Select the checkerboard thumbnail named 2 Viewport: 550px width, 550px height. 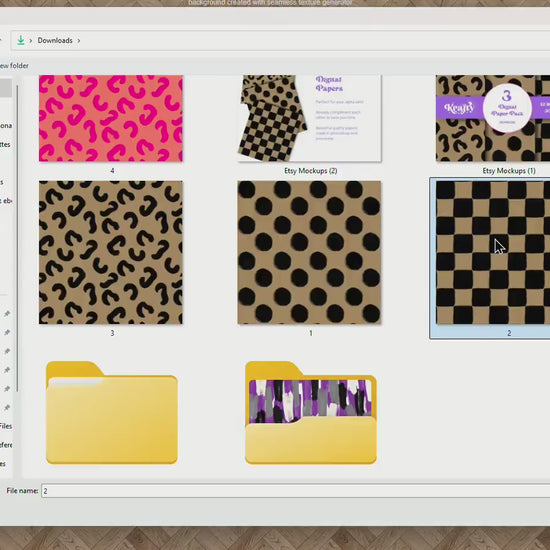click(x=493, y=252)
